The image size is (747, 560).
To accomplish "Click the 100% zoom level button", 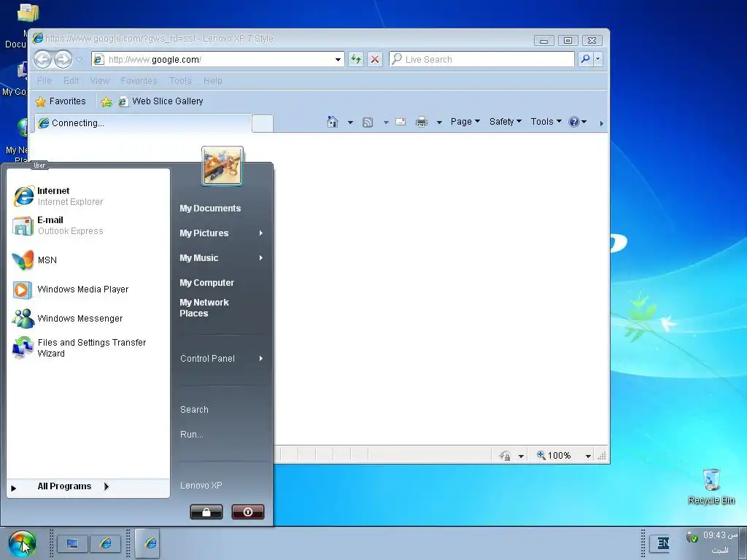I will (554, 455).
